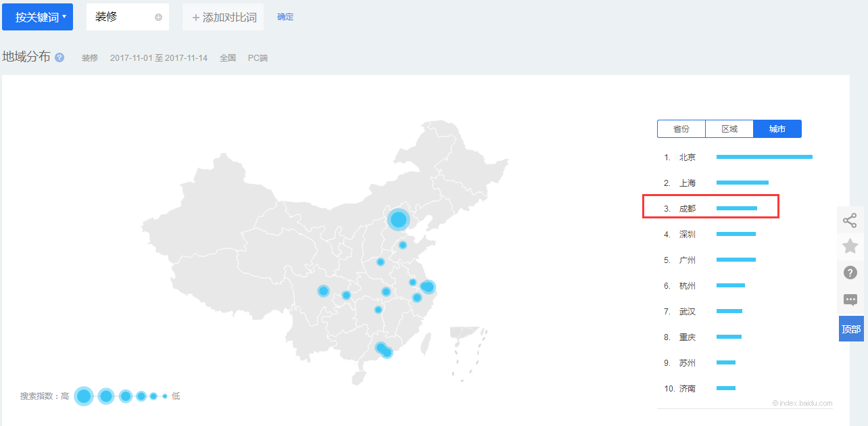Viewport: 868px width, 426px height.
Task: Click the Wuhan bubble on the map
Action: coord(386,291)
